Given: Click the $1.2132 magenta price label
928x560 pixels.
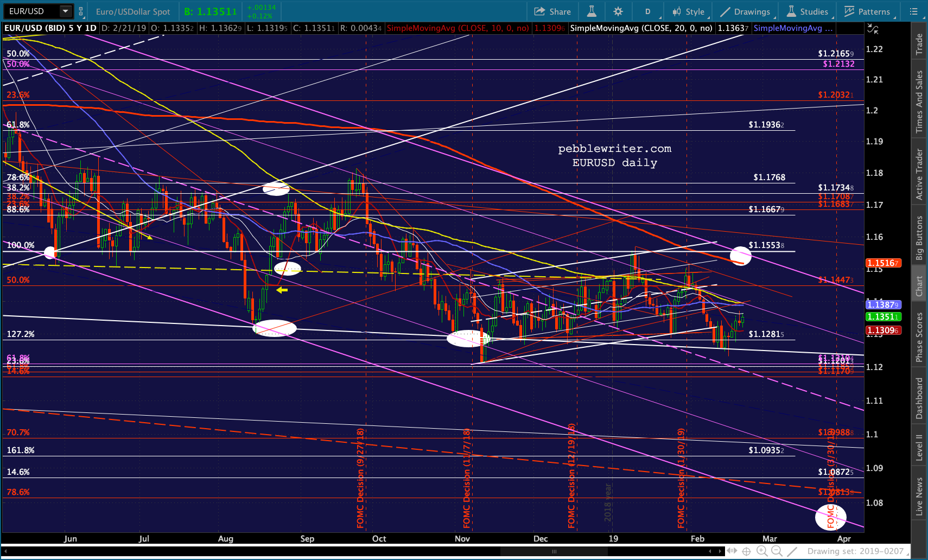Looking at the screenshot, I should coord(838,64).
